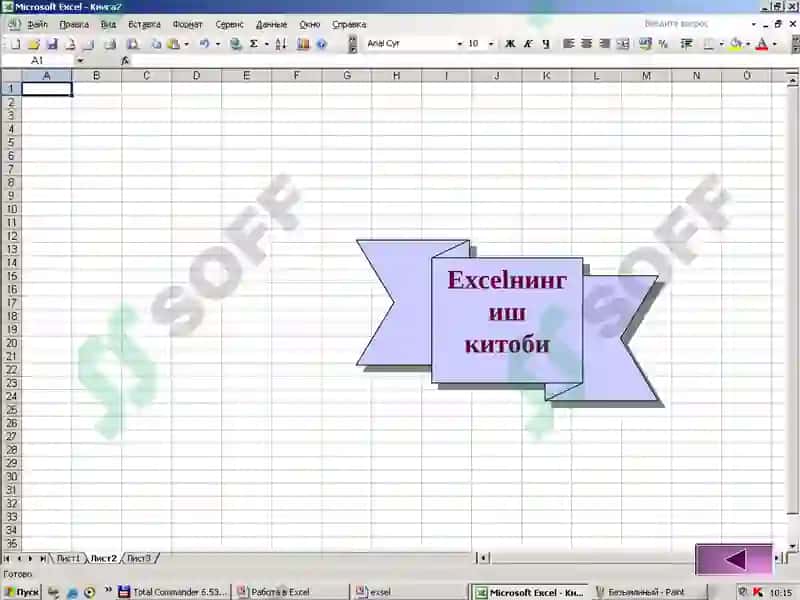Open the Файл menu
This screenshot has width=800, height=600.
point(37,24)
